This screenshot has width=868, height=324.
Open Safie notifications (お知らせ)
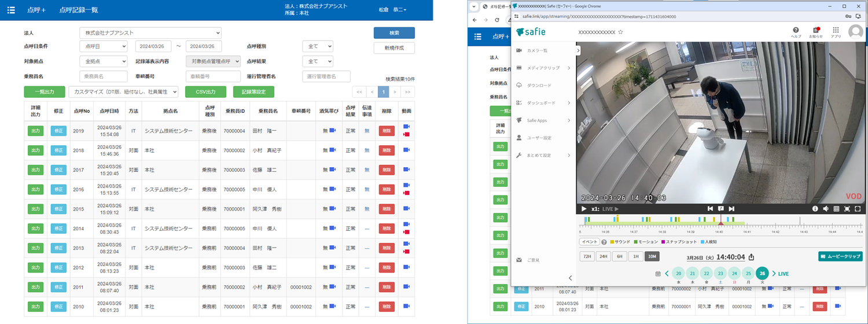816,32
